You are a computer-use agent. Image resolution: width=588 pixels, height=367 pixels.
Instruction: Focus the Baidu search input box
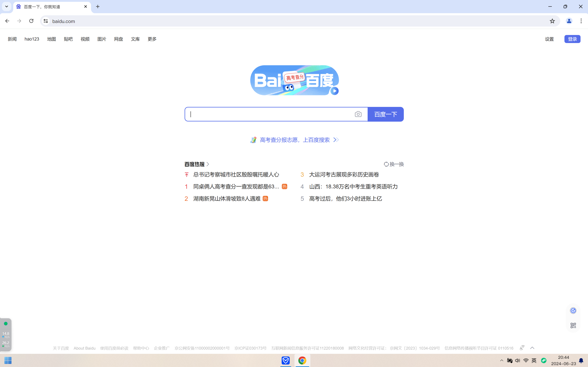(270, 114)
